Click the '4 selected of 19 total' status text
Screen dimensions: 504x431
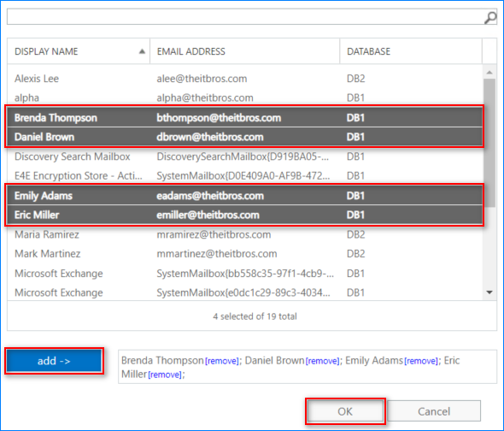point(255,316)
